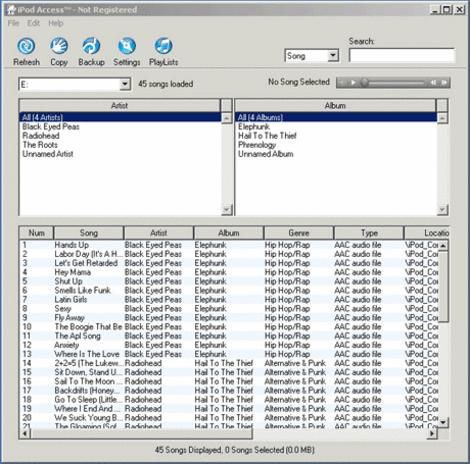Image resolution: width=470 pixels, height=464 pixels.
Task: Click the Copy hand icon
Action: point(59,46)
